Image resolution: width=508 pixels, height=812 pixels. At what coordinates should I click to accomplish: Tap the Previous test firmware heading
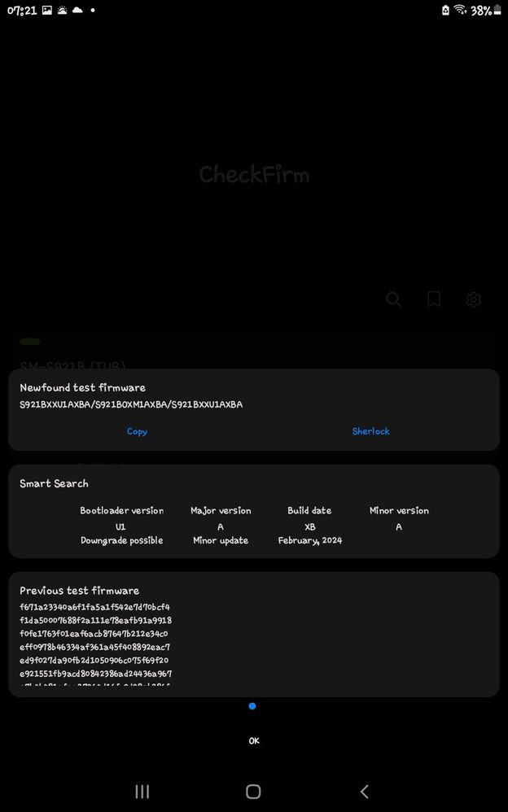[x=79, y=591]
